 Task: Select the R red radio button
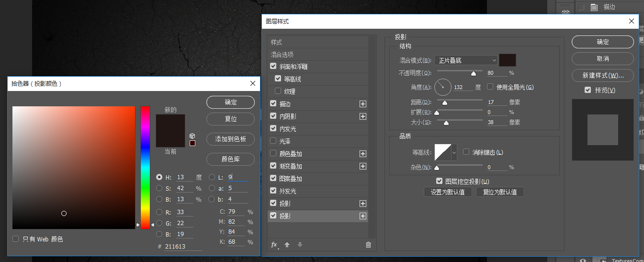point(159,212)
